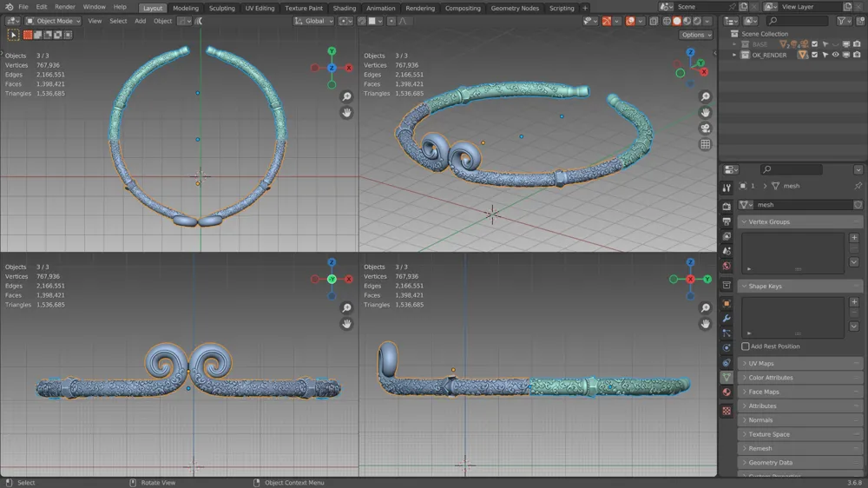Click pan hand icon in top-left viewport
The image size is (868, 488).
coord(346,112)
